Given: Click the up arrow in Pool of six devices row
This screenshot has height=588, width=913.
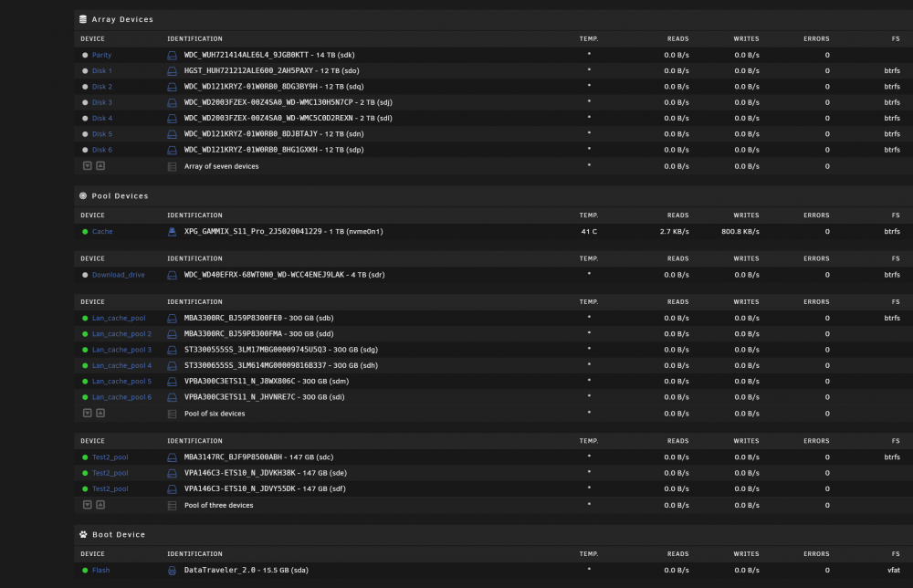Looking at the screenshot, I should pos(100,414).
